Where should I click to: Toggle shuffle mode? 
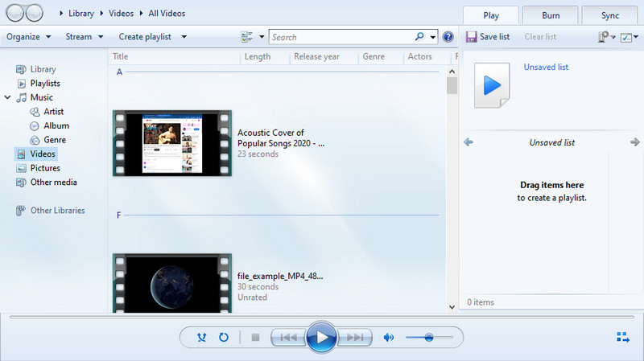[202, 337]
